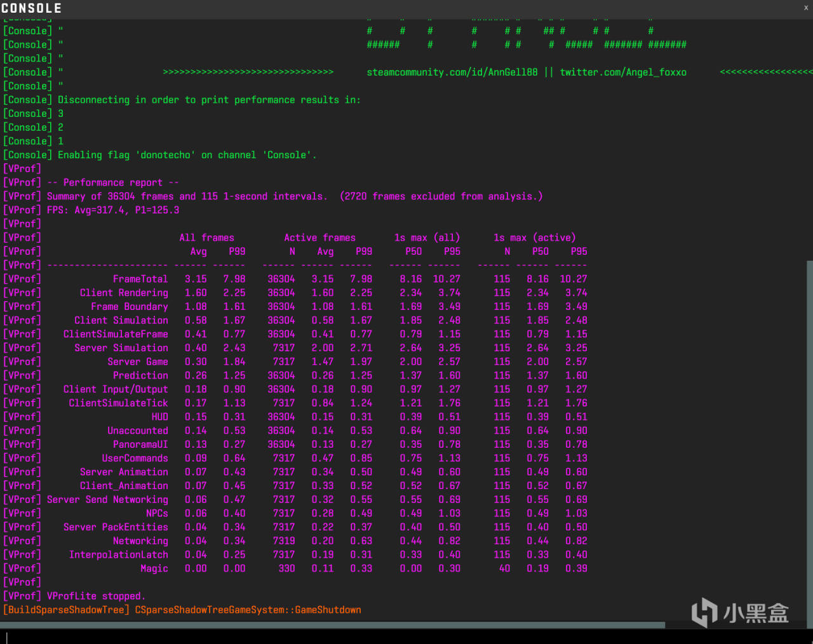The image size is (813, 644).
Task: Click FrameTotal's 10.27 value under 1s max (all)
Action: [447, 279]
